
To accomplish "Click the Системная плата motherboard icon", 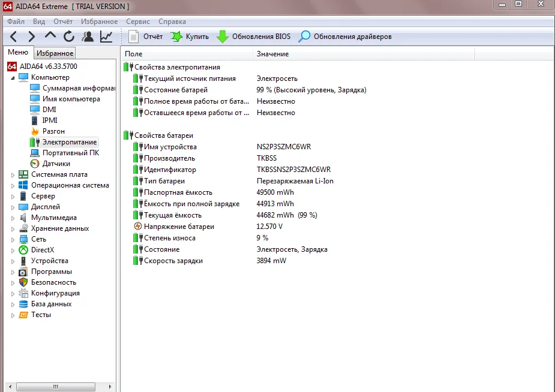I will pyautogui.click(x=23, y=174).
